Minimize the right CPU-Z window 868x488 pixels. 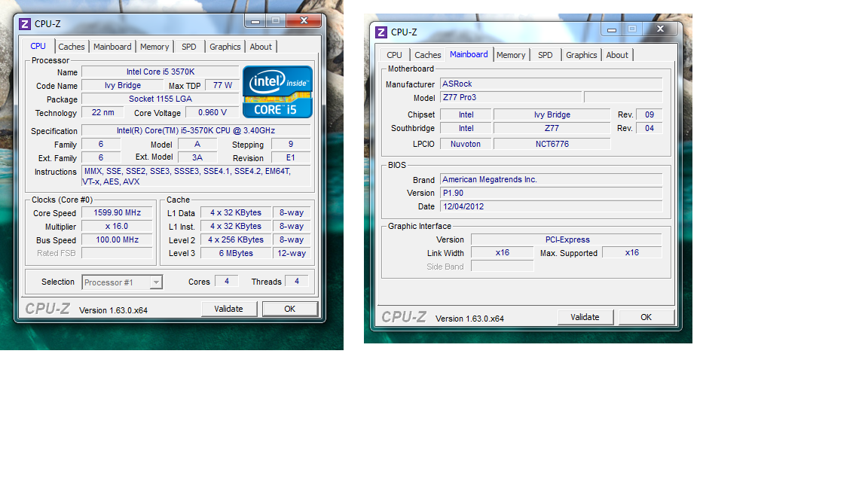pos(612,30)
